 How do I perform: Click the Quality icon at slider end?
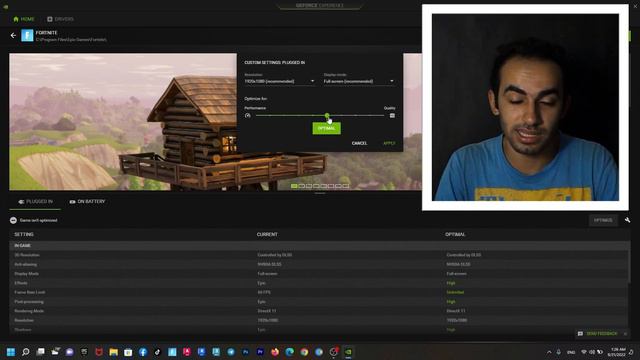click(392, 116)
